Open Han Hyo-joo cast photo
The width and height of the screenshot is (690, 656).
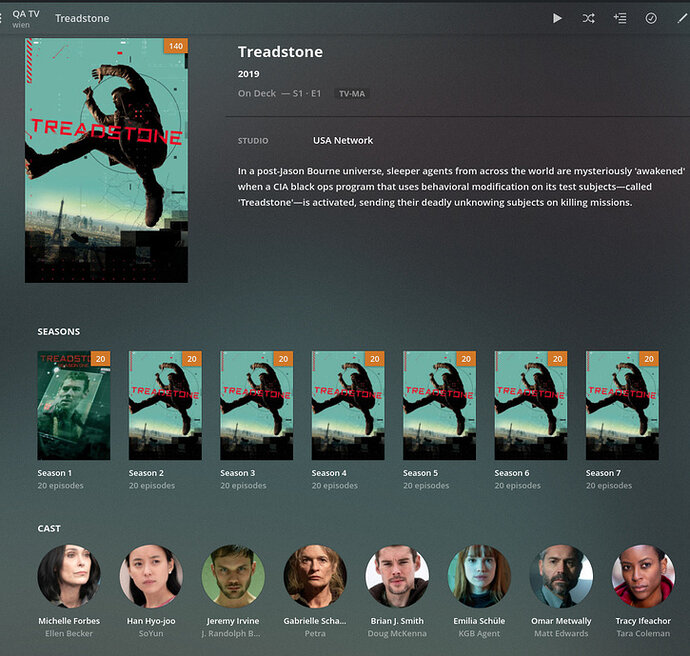pos(151,576)
